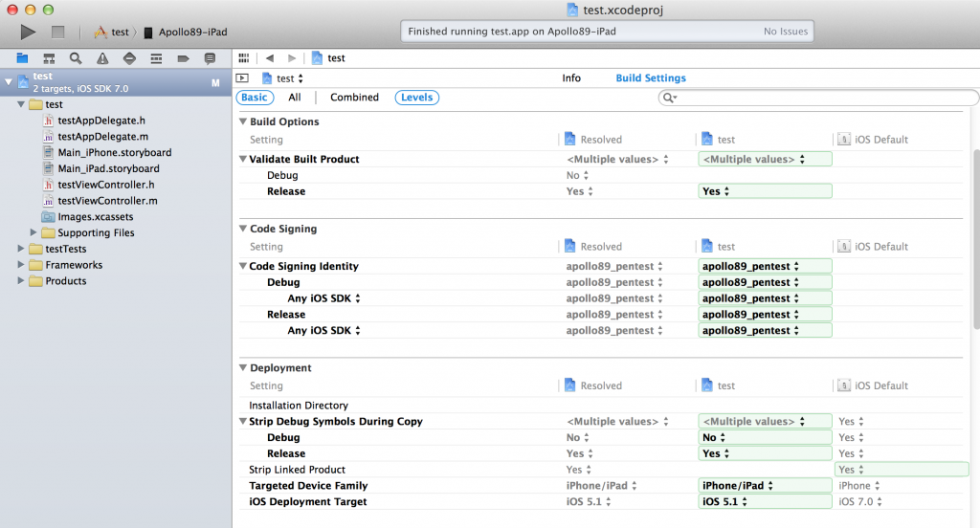This screenshot has width=980, height=528.
Task: Open the Find navigator magnifier icon
Action: pyautogui.click(x=76, y=58)
